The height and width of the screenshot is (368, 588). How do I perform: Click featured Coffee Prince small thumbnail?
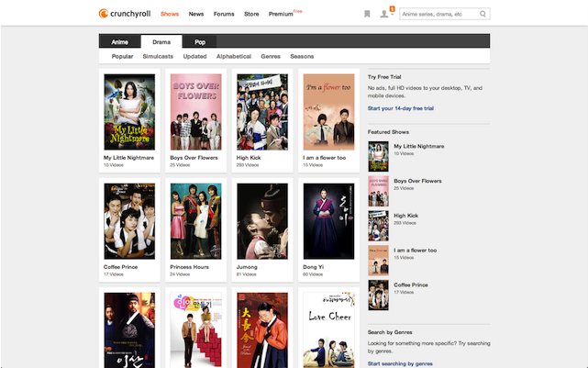tap(378, 296)
